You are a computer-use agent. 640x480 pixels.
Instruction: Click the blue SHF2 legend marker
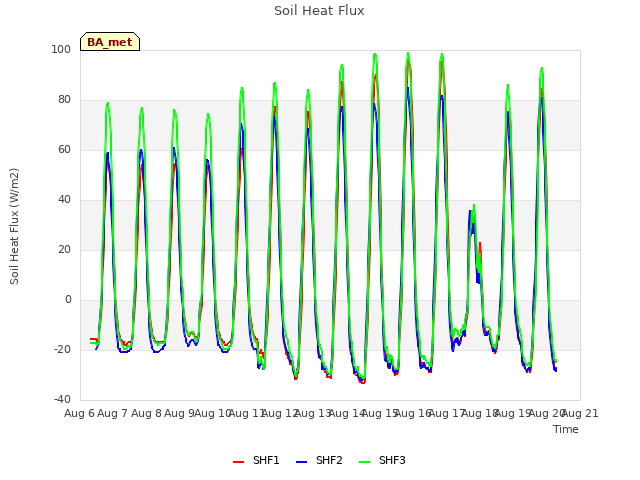click(x=301, y=462)
